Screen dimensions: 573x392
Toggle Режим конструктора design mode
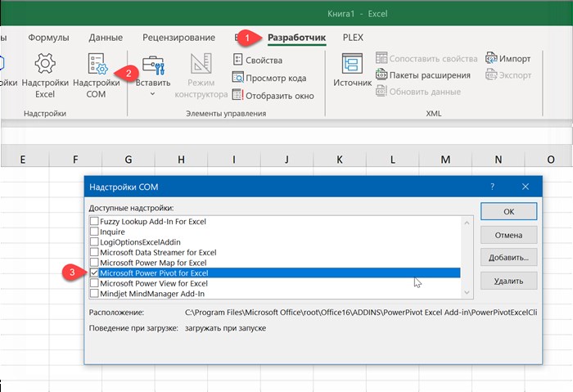(x=201, y=75)
